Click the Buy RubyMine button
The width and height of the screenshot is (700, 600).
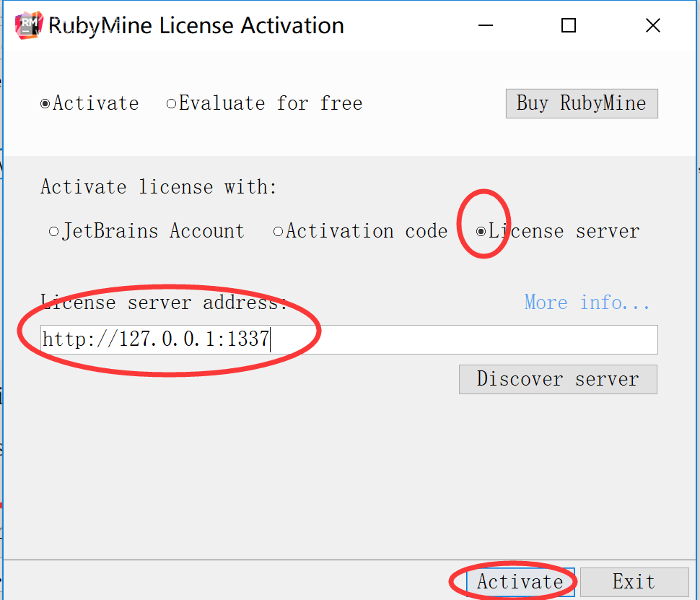point(582,104)
